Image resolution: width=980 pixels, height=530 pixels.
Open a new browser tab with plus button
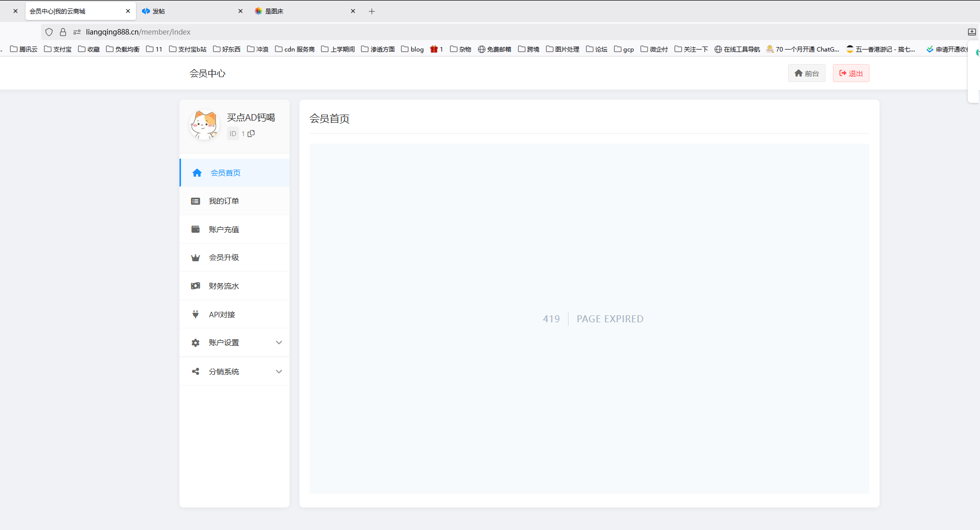[371, 12]
